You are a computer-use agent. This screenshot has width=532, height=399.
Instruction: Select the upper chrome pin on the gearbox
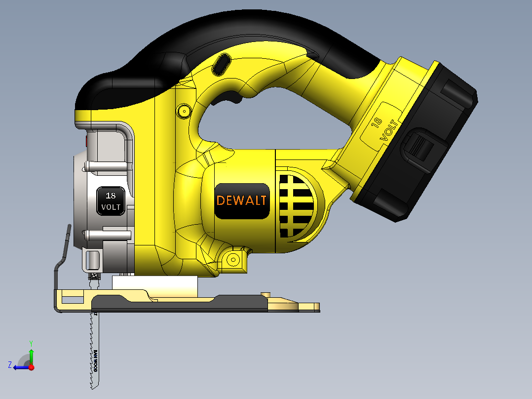tap(106, 166)
